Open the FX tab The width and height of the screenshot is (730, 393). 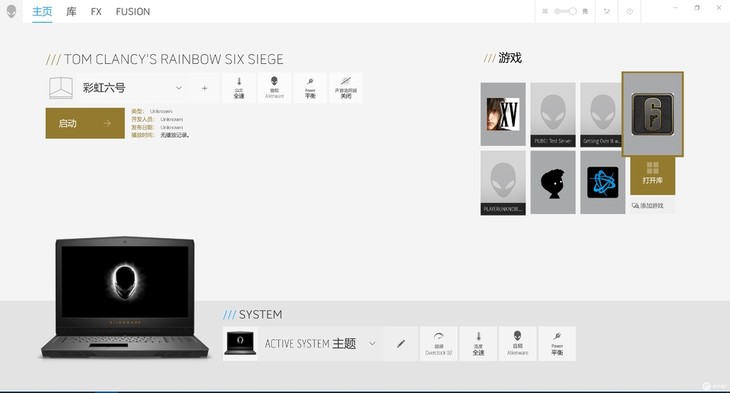click(x=96, y=12)
